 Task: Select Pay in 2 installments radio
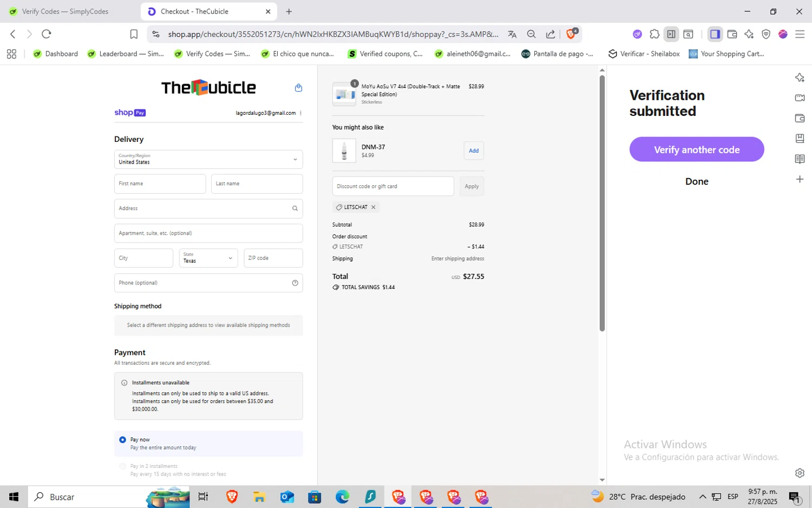click(x=123, y=466)
